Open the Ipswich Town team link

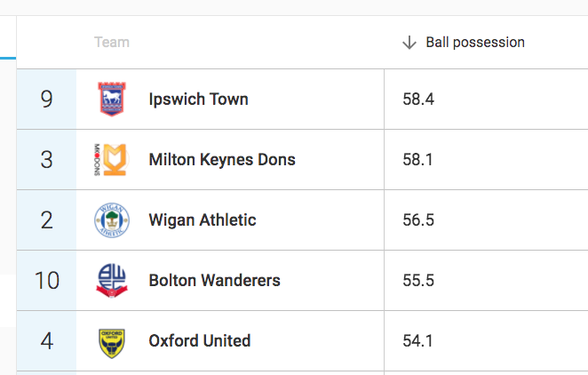point(198,99)
